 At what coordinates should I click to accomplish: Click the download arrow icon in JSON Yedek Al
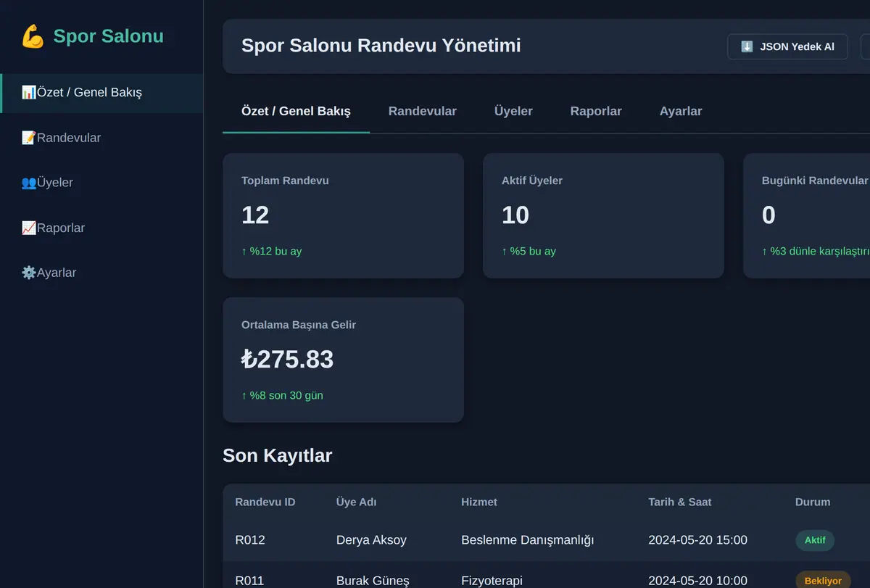click(747, 46)
